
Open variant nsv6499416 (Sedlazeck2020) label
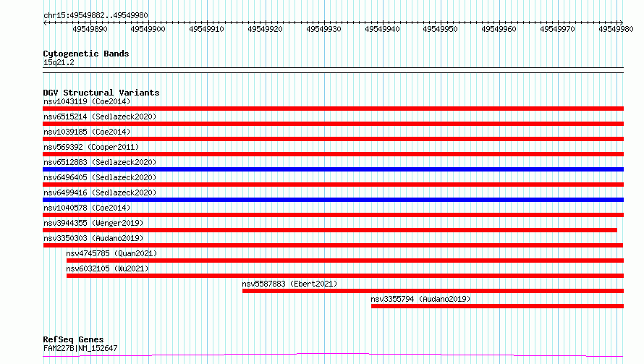pos(100,192)
